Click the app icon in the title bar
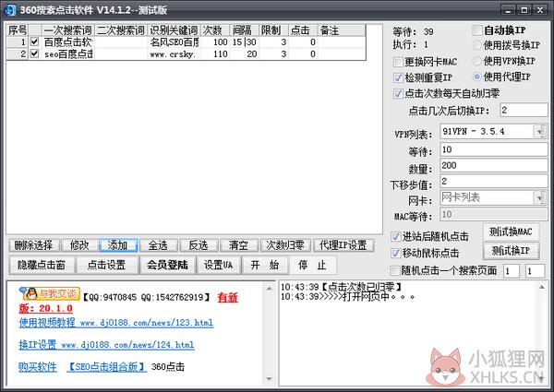Image resolution: width=554 pixels, height=392 pixels. (9, 9)
